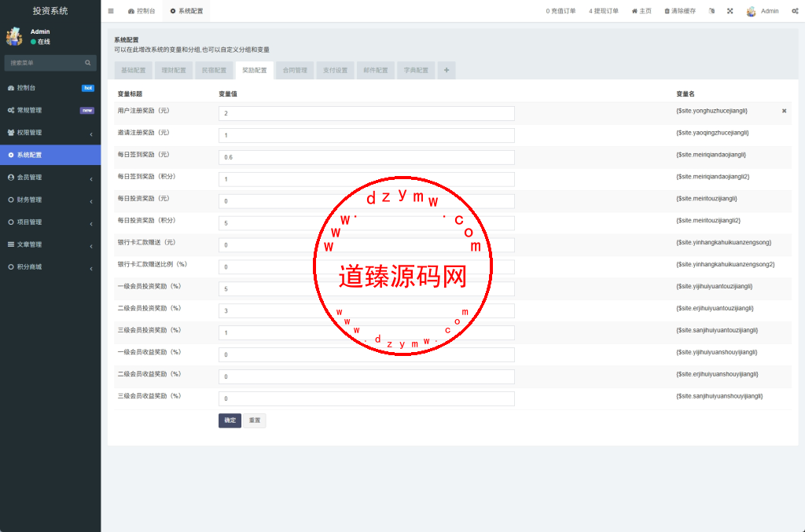Click the Admin username in top bar
The width and height of the screenshot is (805, 532).
[x=770, y=11]
